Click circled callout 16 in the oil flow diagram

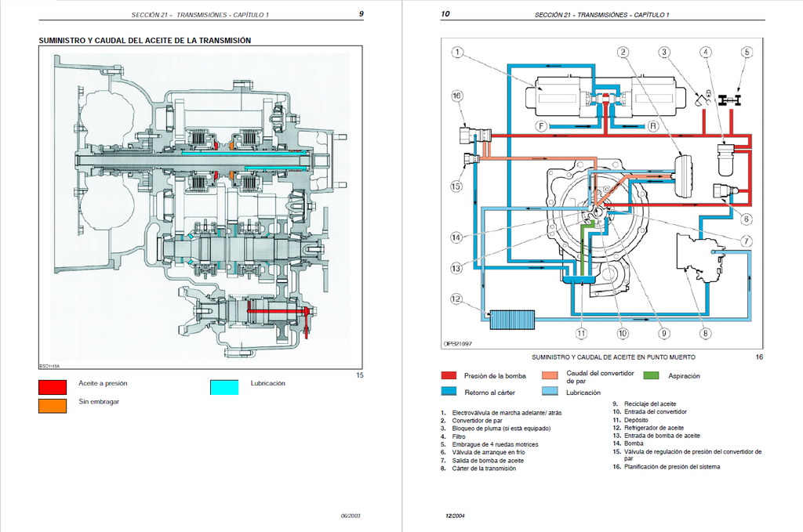click(457, 96)
